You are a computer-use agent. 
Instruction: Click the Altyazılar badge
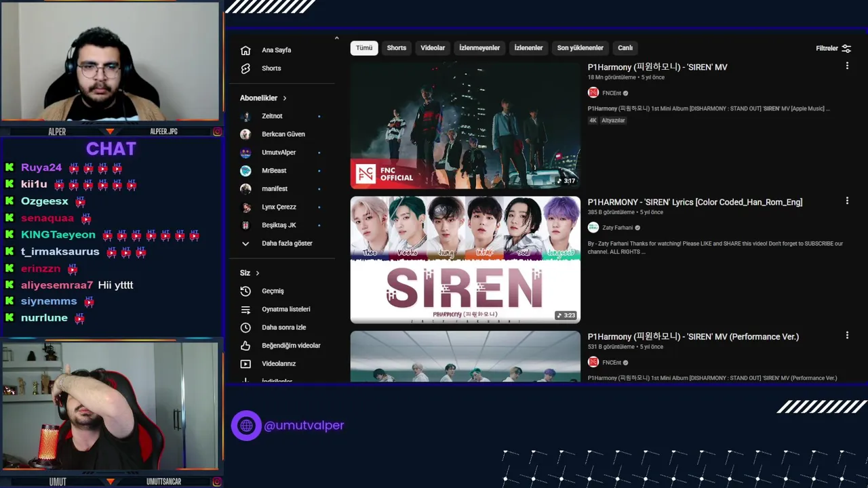click(613, 121)
